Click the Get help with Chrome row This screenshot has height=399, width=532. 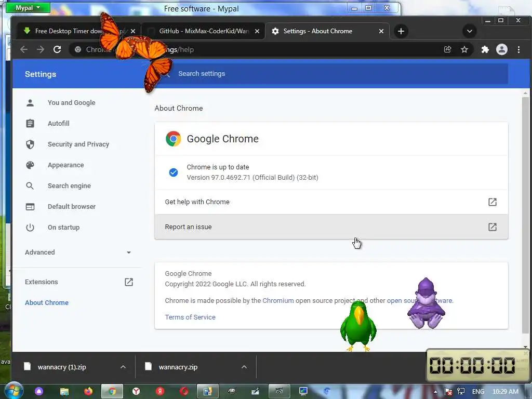coord(331,202)
